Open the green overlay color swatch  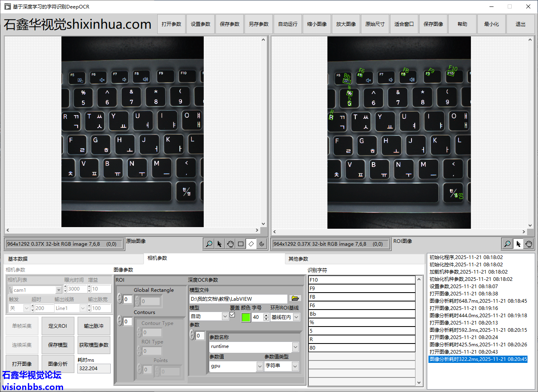click(x=246, y=317)
